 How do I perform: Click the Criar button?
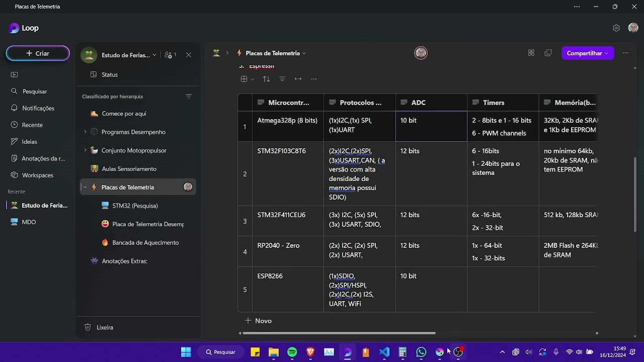(38, 53)
